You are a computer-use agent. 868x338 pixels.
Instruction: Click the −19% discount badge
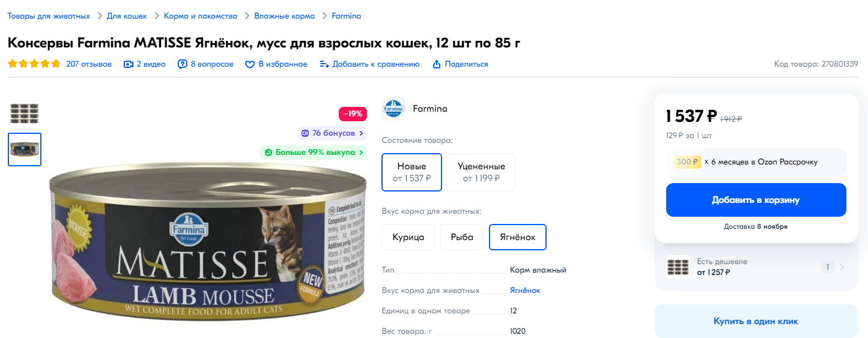point(353,113)
